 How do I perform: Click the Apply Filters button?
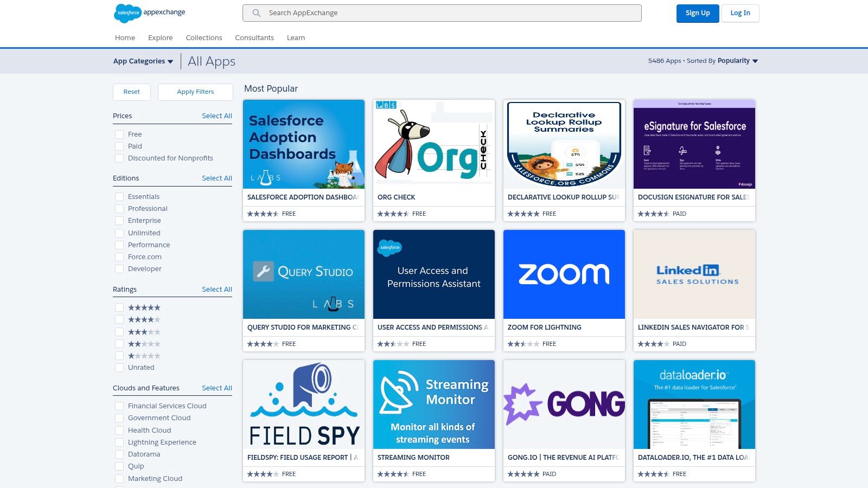point(195,92)
